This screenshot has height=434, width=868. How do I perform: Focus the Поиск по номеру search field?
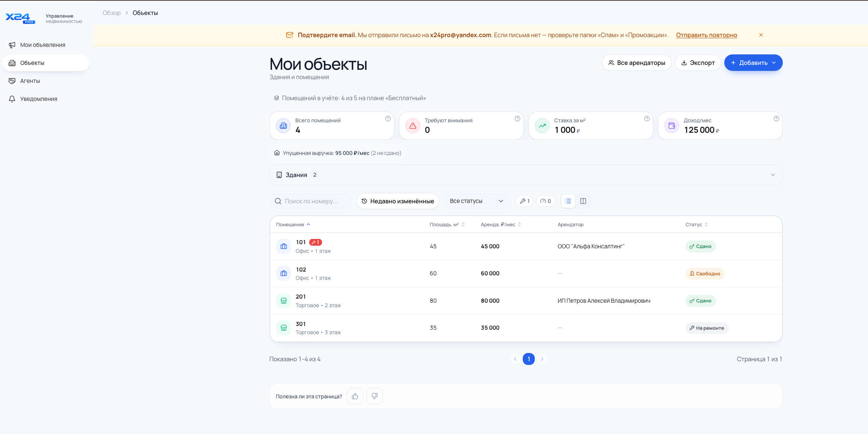311,201
